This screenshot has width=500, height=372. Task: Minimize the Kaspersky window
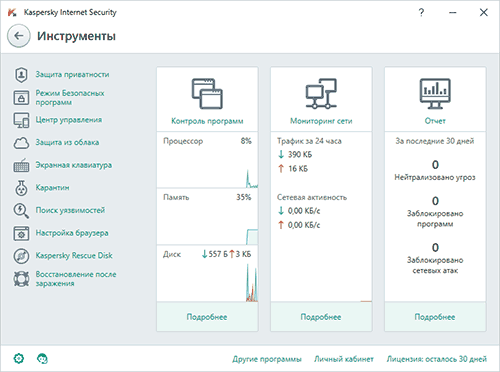(453, 13)
